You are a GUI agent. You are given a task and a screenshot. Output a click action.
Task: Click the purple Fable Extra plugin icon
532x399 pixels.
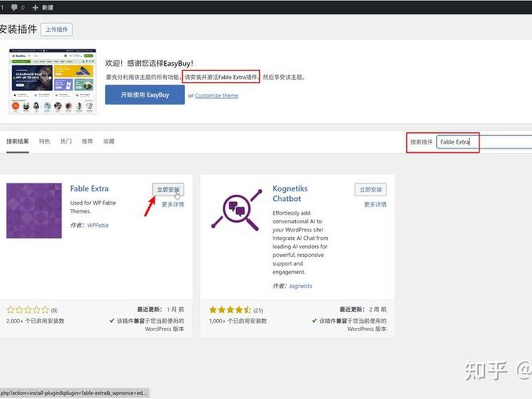(34, 211)
